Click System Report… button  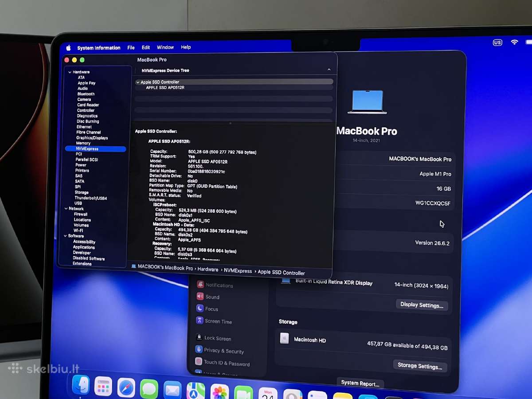(x=360, y=383)
